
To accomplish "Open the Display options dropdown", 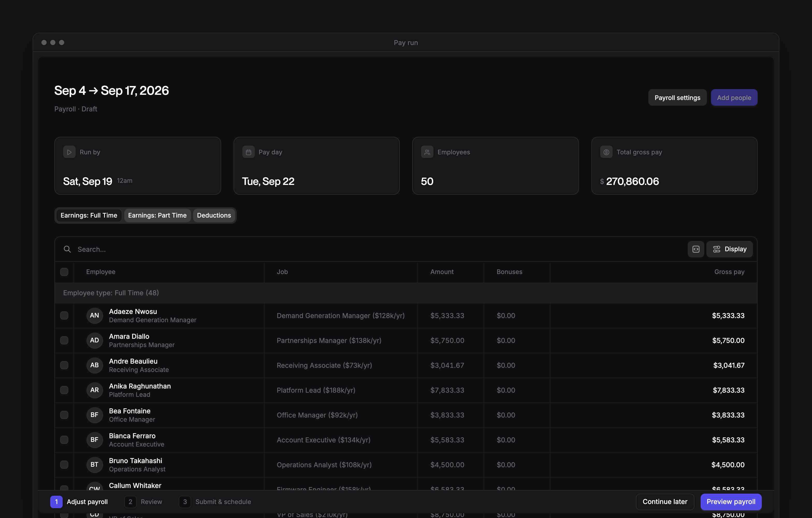I will coord(729,249).
